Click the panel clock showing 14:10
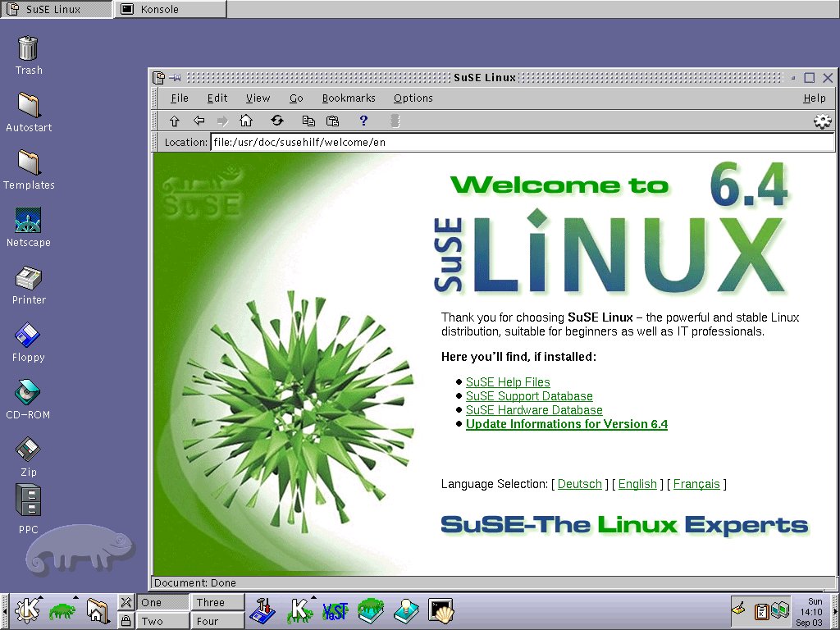 (x=811, y=612)
